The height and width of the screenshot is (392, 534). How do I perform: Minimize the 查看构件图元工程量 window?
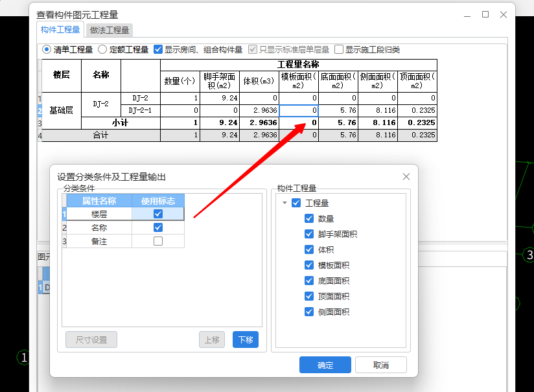click(467, 16)
